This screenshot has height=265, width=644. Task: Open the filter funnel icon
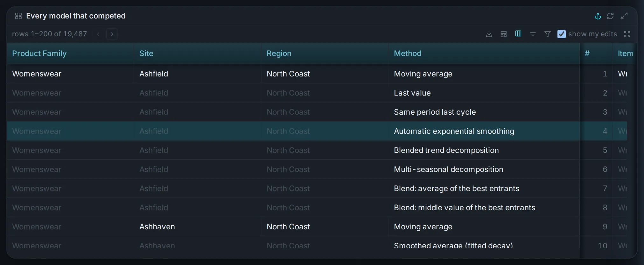click(548, 34)
